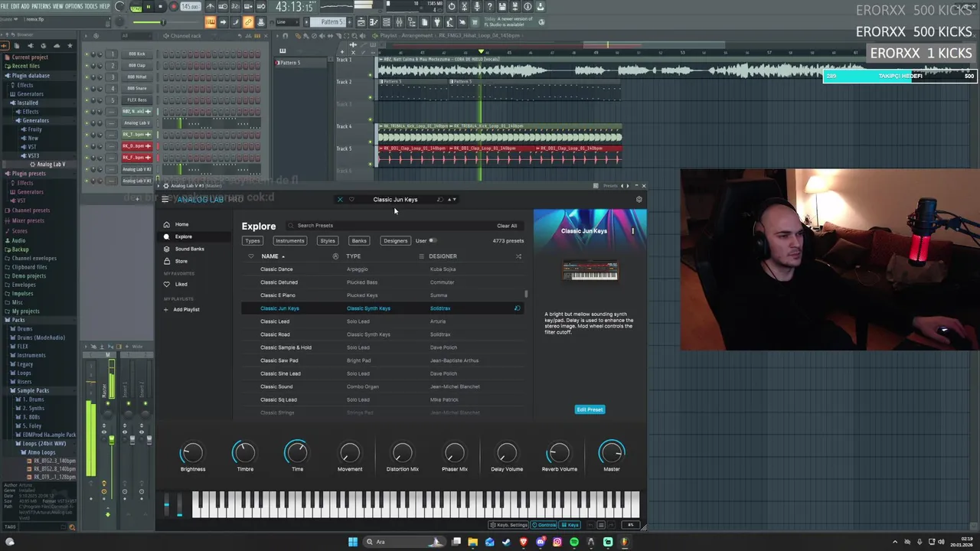Toggle Controls panel in Analog Lab footer
980x551 pixels.
click(544, 525)
